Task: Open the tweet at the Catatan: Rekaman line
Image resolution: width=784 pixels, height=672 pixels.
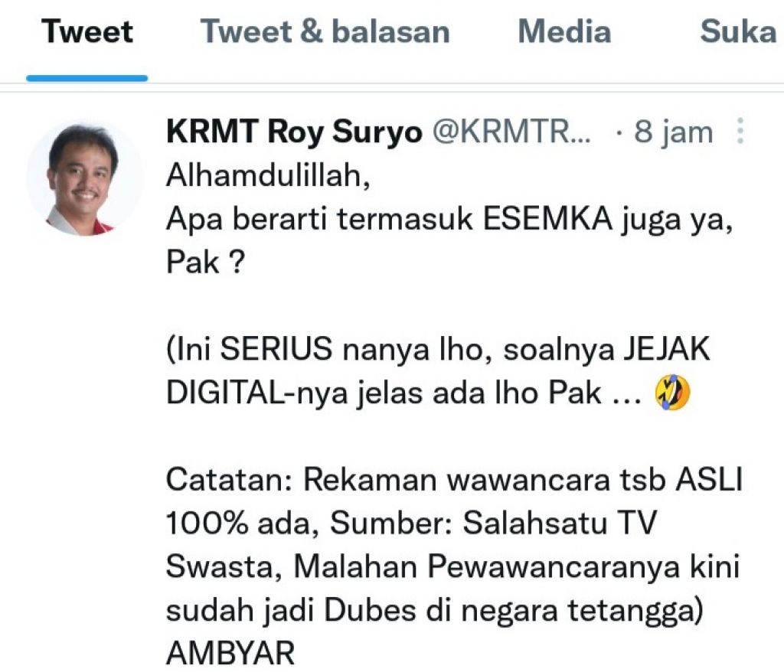Action: tap(454, 480)
